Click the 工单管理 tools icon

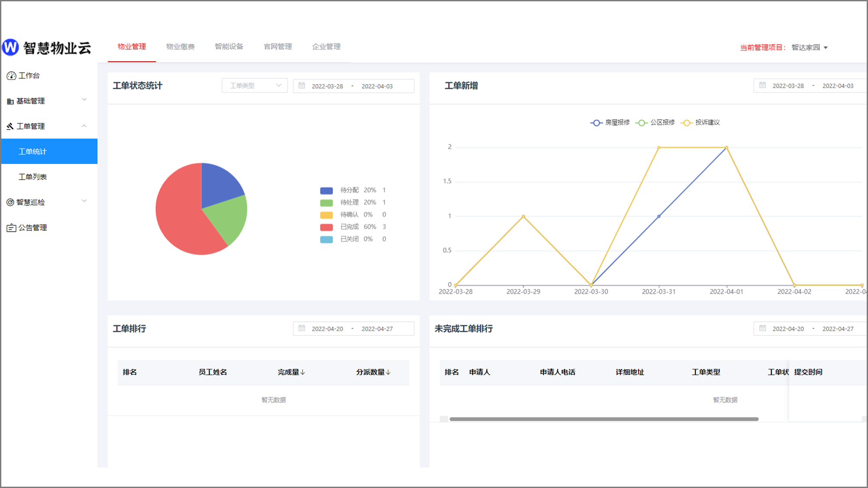pos(10,126)
